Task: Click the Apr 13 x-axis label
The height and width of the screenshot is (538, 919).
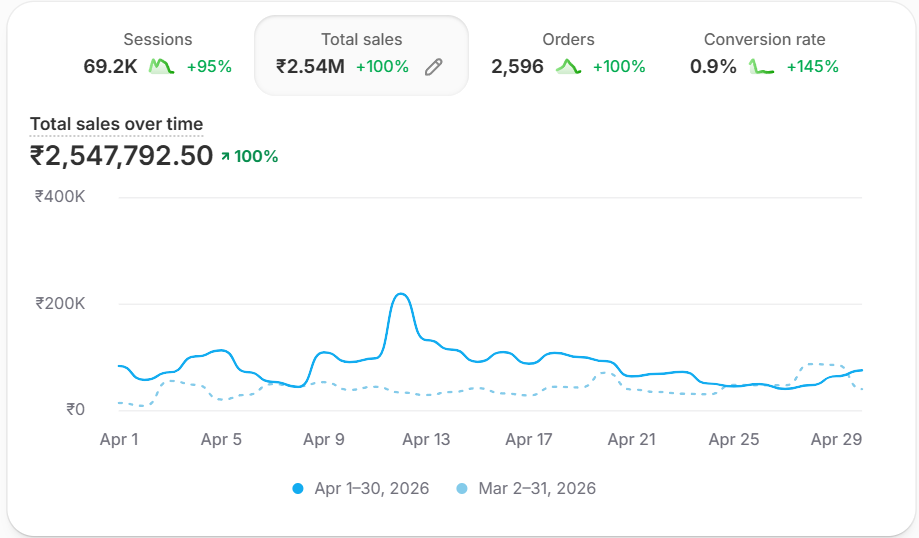Action: 426,440
